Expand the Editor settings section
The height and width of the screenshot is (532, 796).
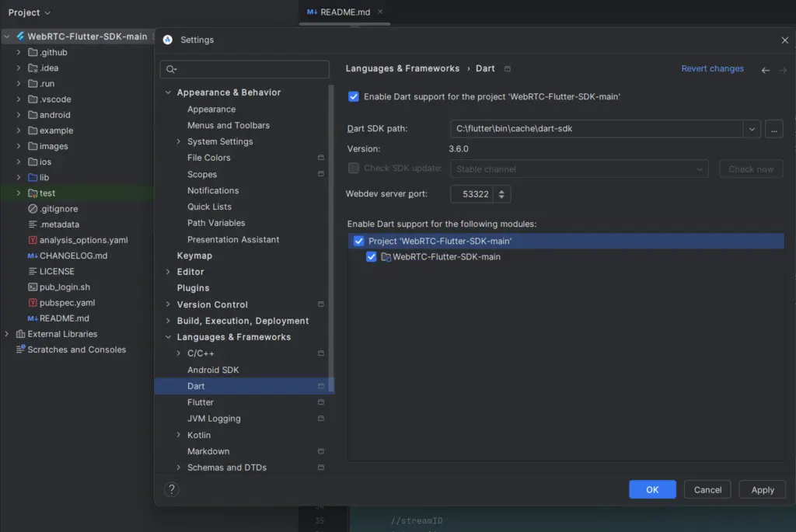(168, 272)
